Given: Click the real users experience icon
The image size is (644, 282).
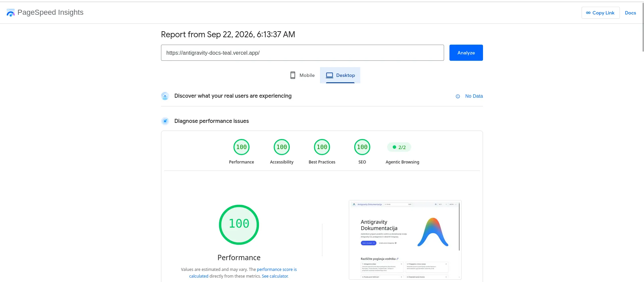Looking at the screenshot, I should pyautogui.click(x=165, y=96).
